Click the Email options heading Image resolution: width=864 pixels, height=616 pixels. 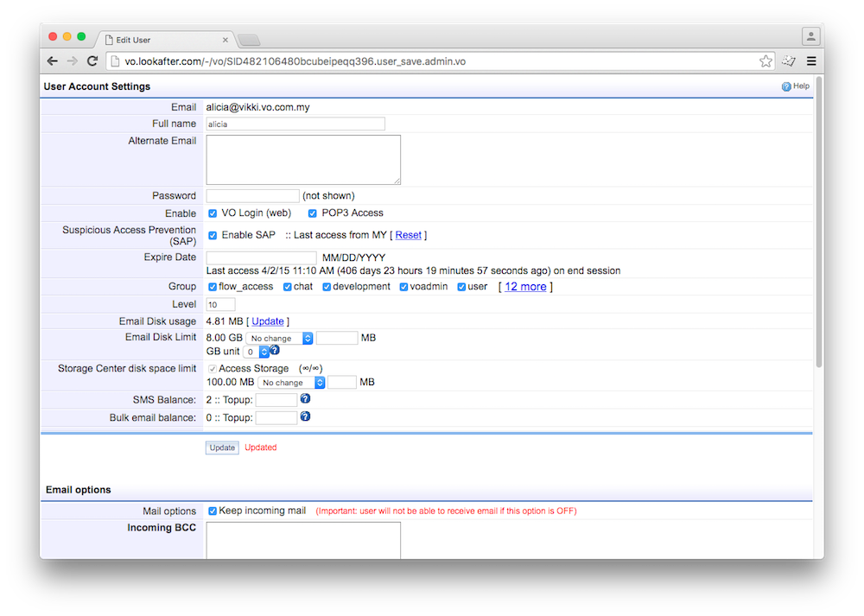[79, 490]
